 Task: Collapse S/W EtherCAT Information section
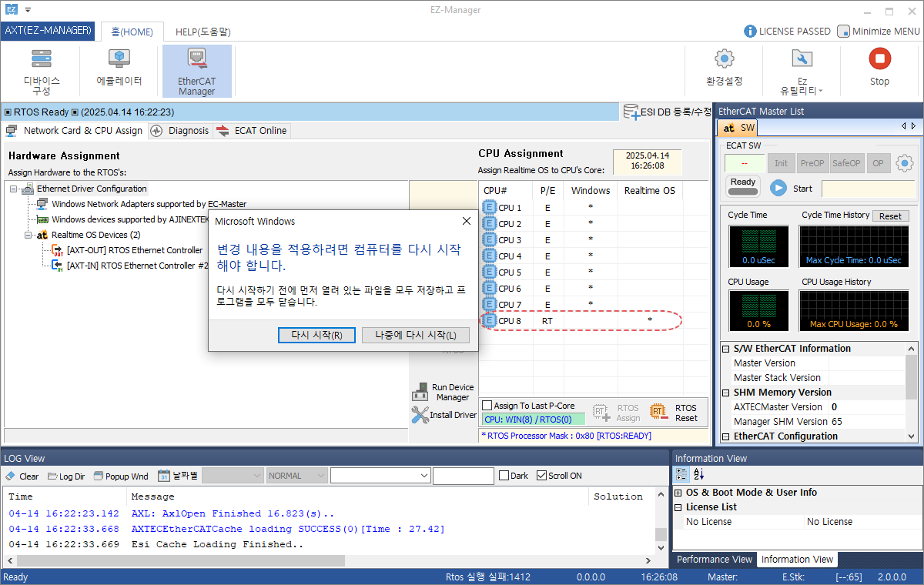[x=725, y=349]
